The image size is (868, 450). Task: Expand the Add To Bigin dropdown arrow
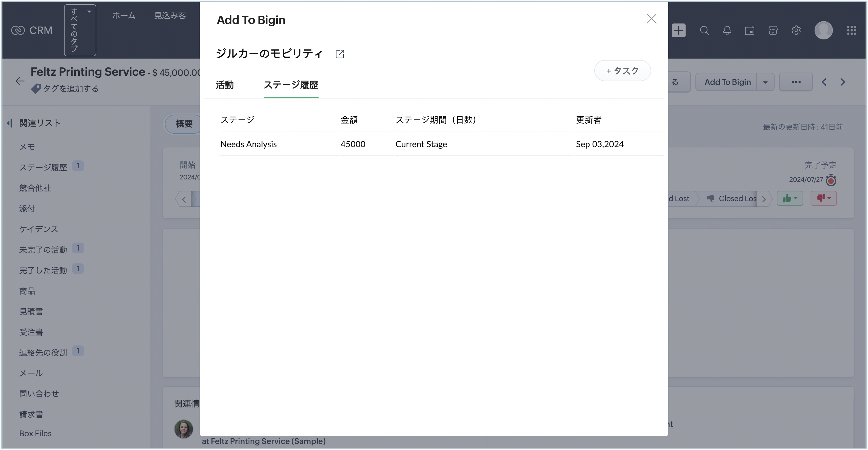coord(765,82)
